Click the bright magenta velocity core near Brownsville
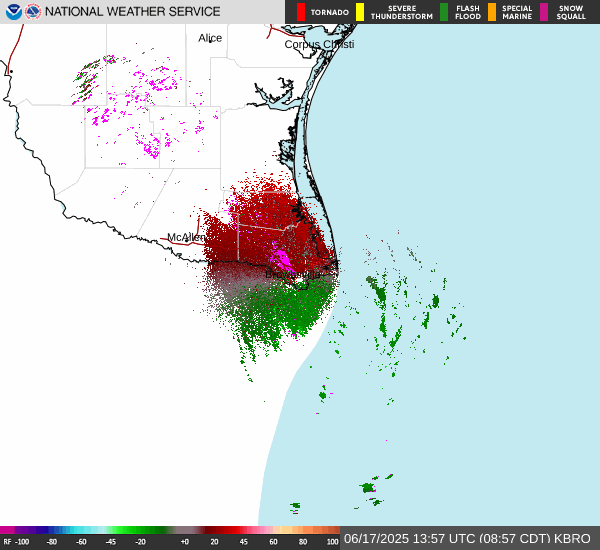This screenshot has width=600, height=550. [282, 258]
